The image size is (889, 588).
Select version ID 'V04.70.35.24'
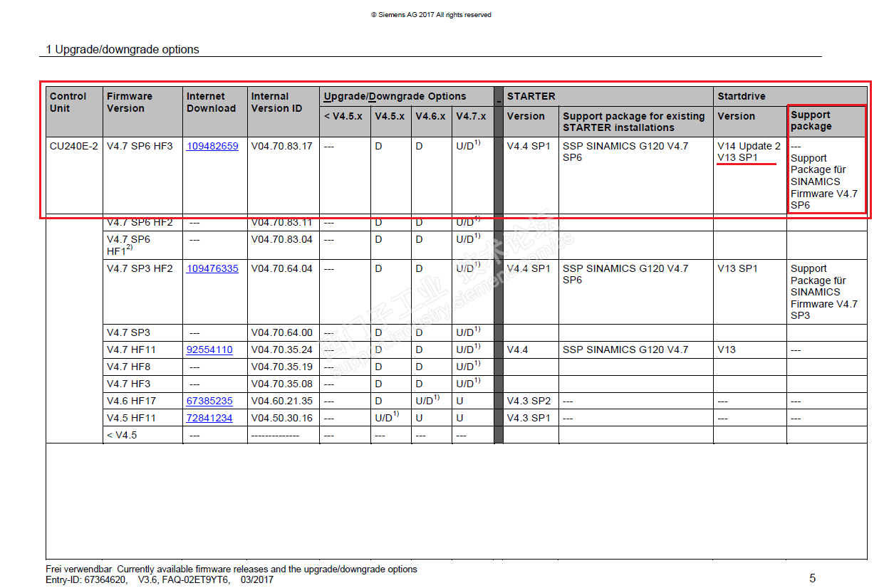coord(282,350)
